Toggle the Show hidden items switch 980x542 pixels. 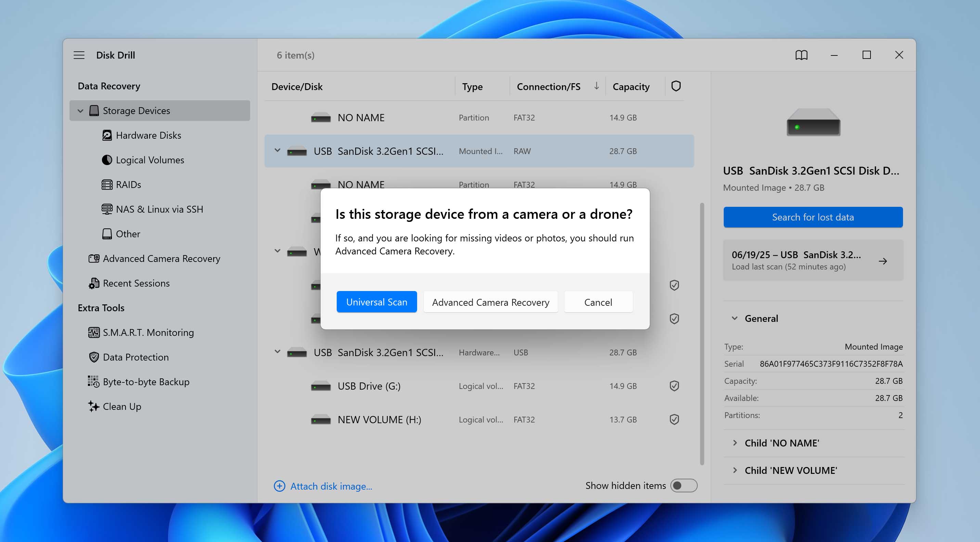coord(684,486)
